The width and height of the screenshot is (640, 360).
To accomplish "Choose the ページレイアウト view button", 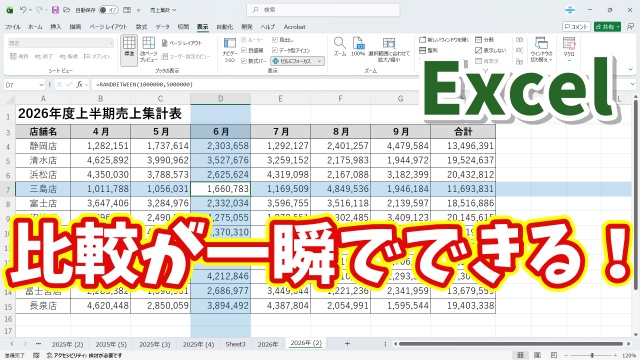I will pyautogui.click(x=182, y=43).
